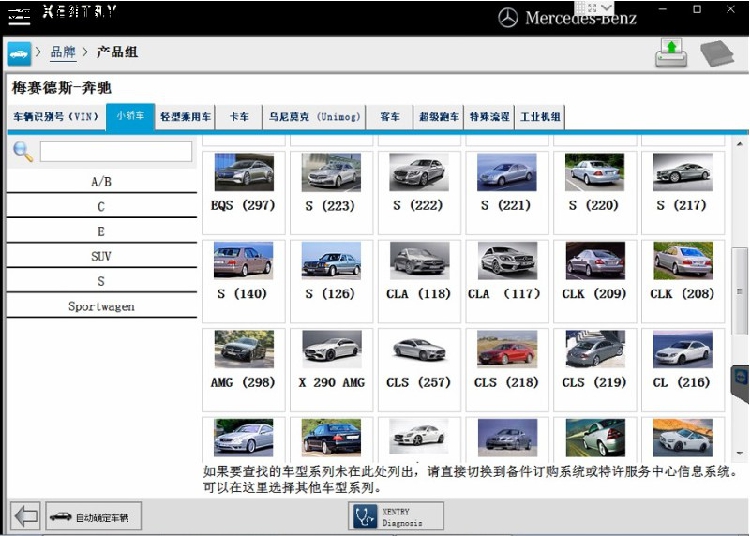Choose the X 290 AMG model tile
Viewport: 750px width, 536px height.
[x=331, y=369]
